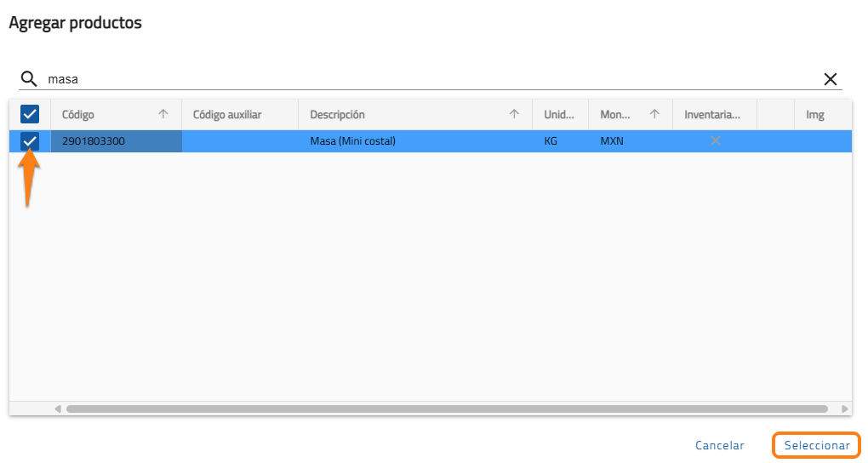868x463 pixels.
Task: Click the Código auxiliar column header
Action: coord(227,115)
